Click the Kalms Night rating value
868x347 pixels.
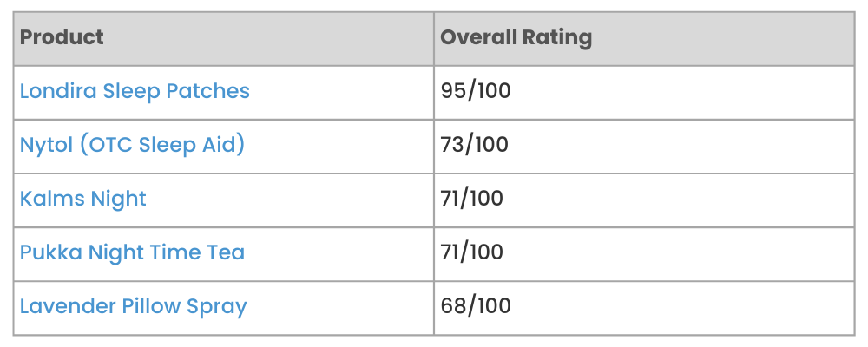472,199
